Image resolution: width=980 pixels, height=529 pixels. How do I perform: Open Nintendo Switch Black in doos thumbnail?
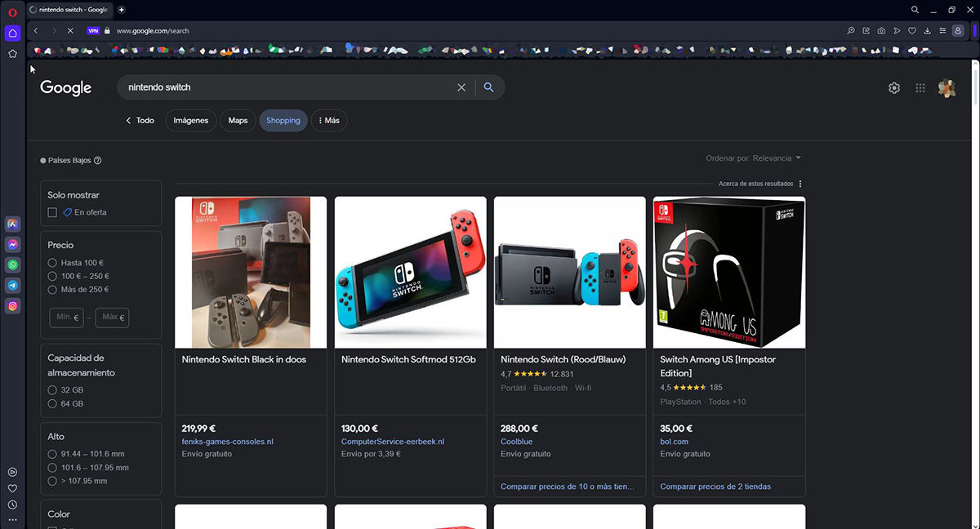[x=251, y=273]
